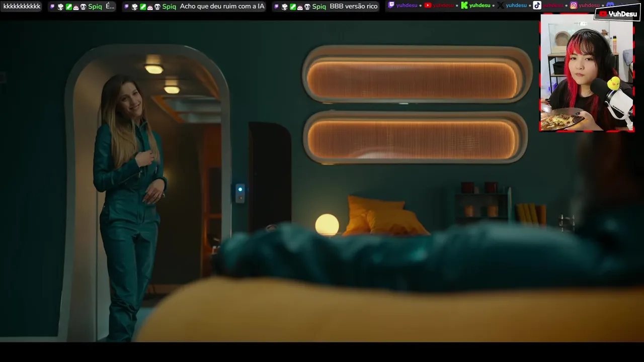This screenshot has height=362, width=644.
Task: Click the Twitch badge before 'BBB versão rico' message
Action: (x=277, y=7)
